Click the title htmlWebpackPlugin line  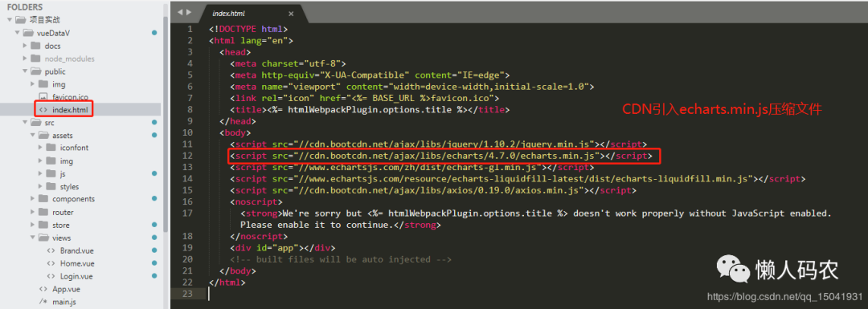point(370,109)
